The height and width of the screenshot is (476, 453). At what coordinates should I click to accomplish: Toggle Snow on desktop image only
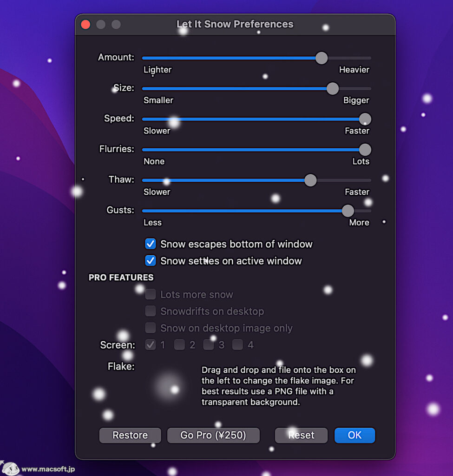tap(151, 328)
